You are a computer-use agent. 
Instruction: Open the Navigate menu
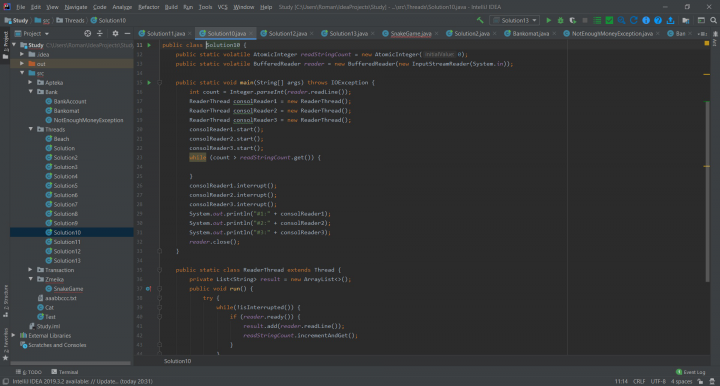[x=76, y=7]
